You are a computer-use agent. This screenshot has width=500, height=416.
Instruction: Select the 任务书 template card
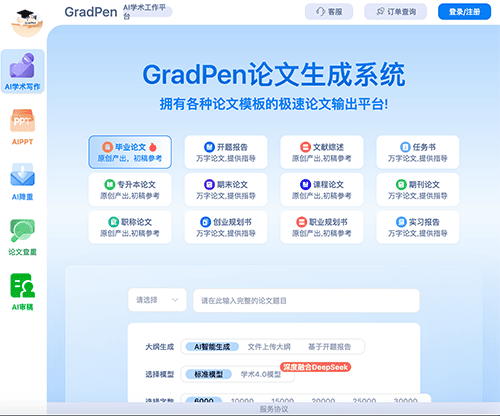418,152
